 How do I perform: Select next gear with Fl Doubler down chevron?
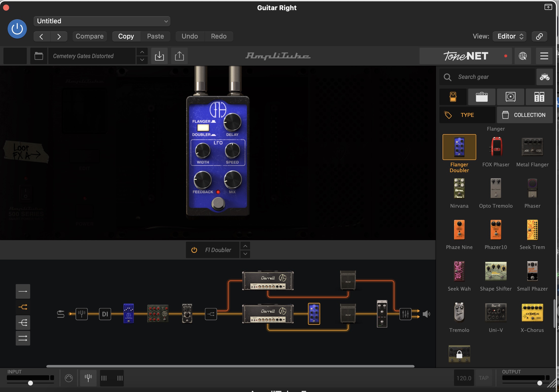[245, 254]
